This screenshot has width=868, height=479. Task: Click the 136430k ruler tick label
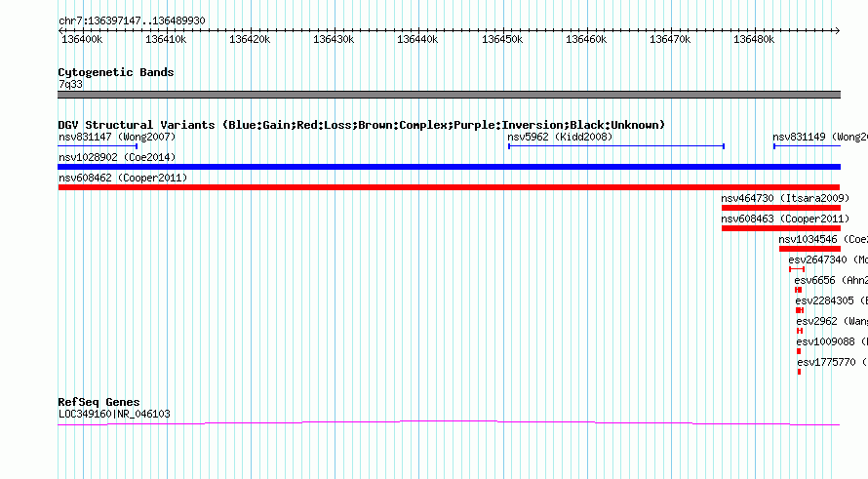pyautogui.click(x=334, y=39)
